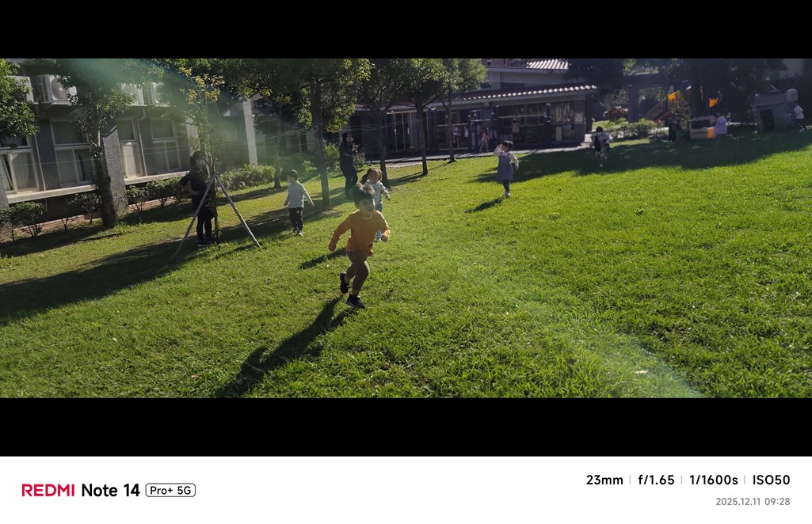This screenshot has width=812, height=524.
Task: Click the 1/1600s shutter speed value
Action: [713, 480]
